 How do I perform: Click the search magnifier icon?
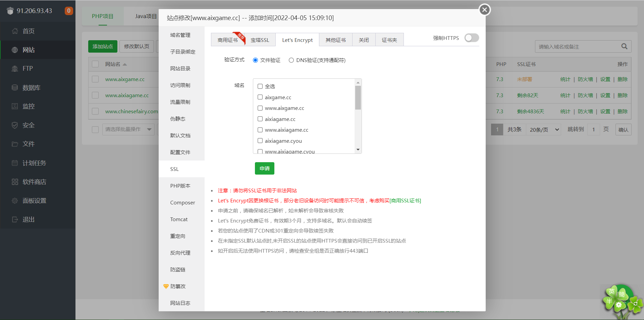pyautogui.click(x=624, y=46)
